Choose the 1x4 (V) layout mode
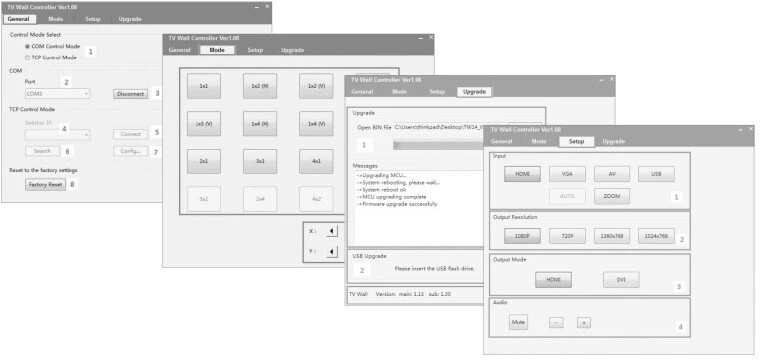 click(316, 124)
